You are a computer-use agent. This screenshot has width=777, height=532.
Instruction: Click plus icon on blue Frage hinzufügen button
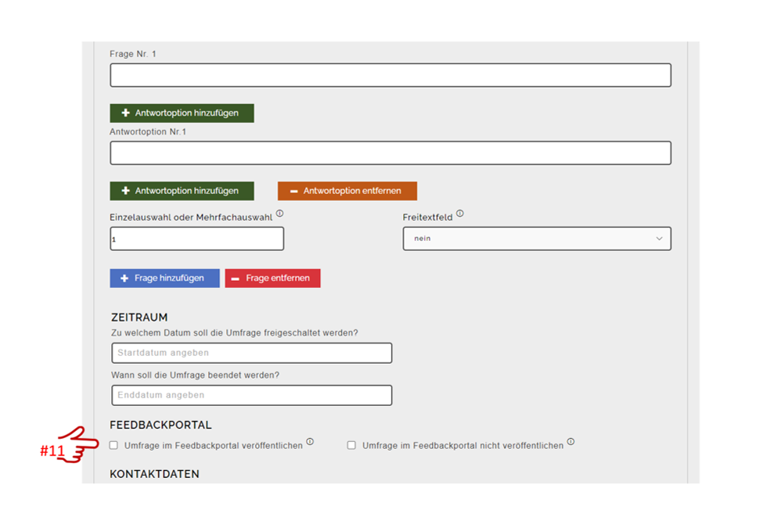coord(124,279)
